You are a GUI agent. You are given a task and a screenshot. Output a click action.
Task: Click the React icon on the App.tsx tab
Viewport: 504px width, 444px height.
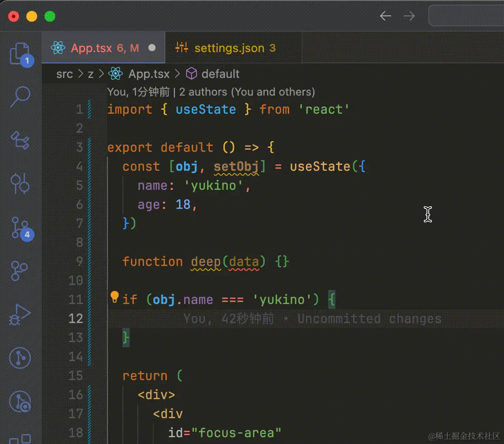[x=58, y=48]
